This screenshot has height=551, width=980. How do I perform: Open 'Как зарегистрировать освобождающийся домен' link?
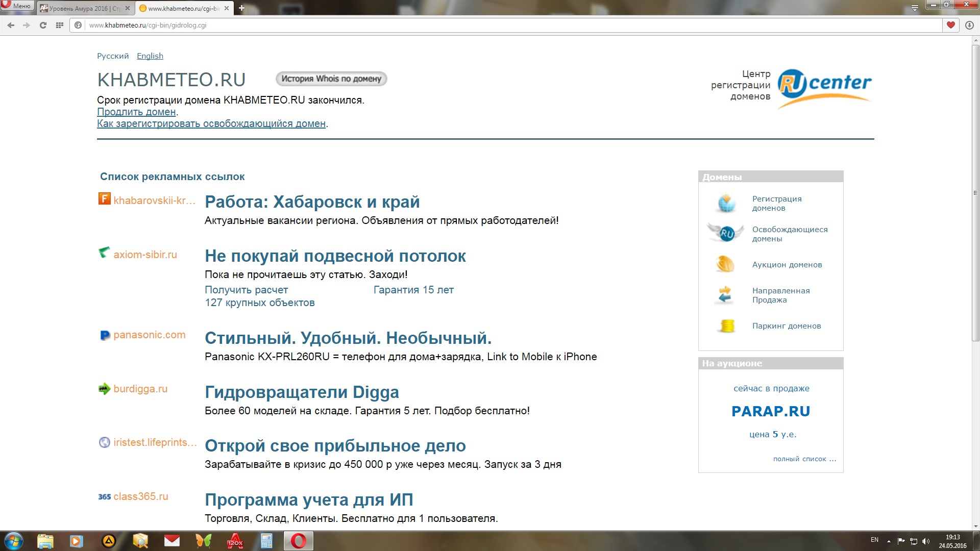click(x=211, y=123)
